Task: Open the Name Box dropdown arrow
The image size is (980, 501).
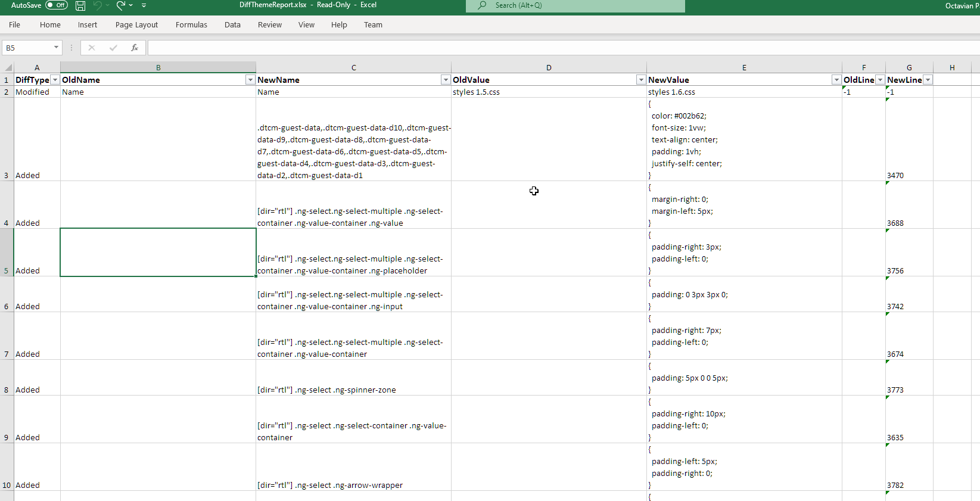Action: pyautogui.click(x=56, y=48)
